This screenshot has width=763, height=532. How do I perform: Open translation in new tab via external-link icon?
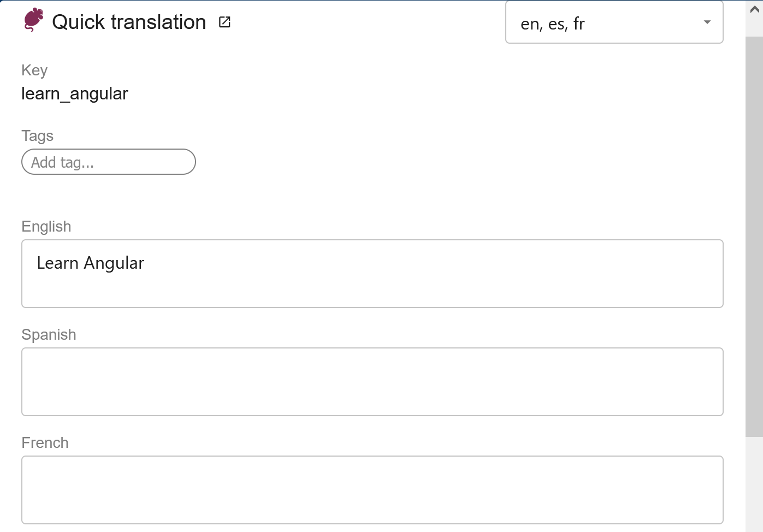224,22
